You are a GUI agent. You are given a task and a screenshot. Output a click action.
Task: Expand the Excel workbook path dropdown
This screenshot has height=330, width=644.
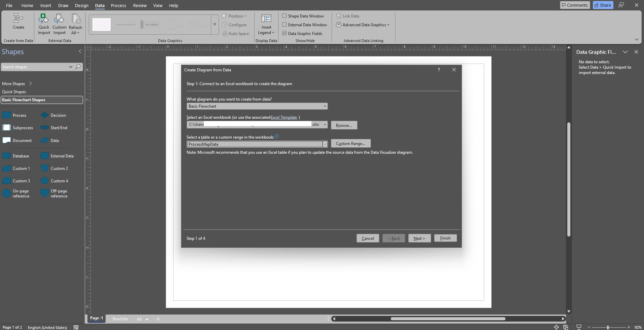click(x=325, y=124)
